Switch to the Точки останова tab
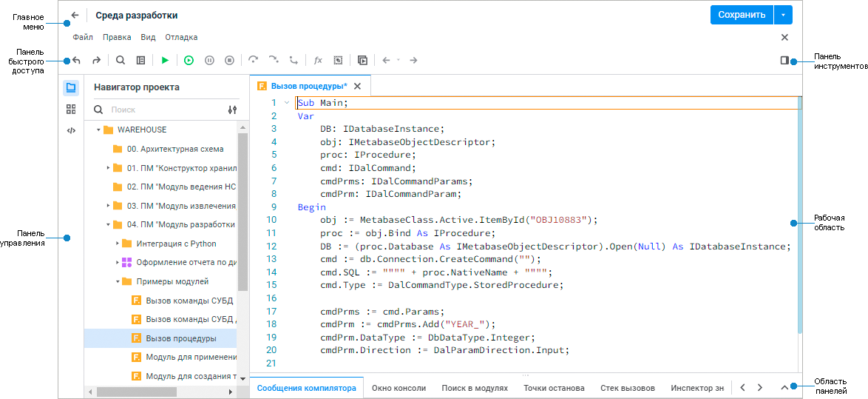Screen dimensions: 868x399 click(x=554, y=388)
